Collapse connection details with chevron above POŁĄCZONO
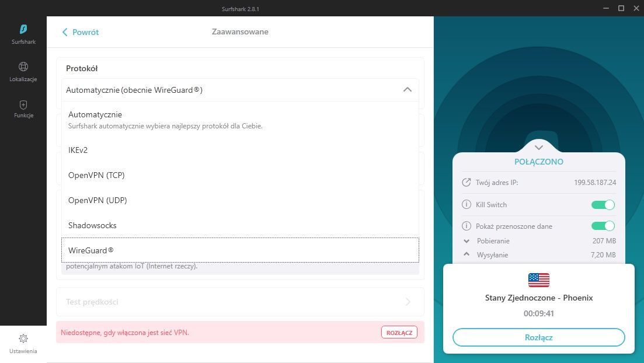The image size is (644, 363). coord(539,148)
